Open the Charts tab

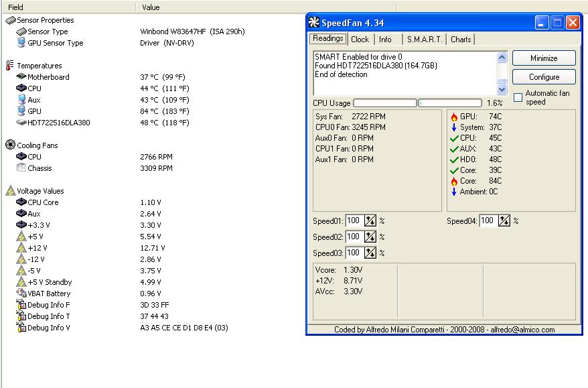(x=461, y=40)
